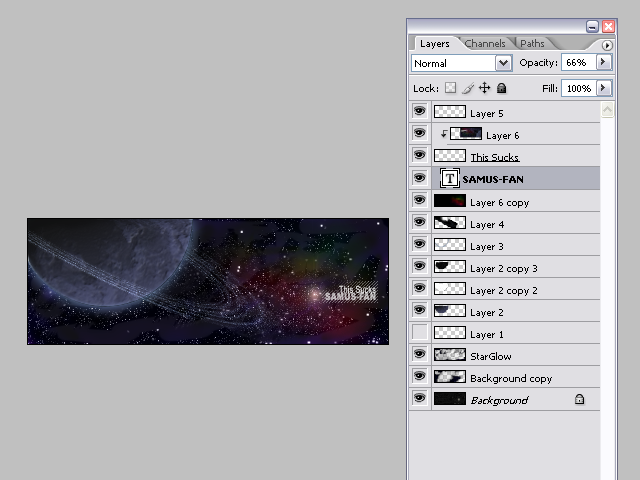Image resolution: width=640 pixels, height=480 pixels.
Task: Switch to the Paths tab
Action: click(532, 43)
